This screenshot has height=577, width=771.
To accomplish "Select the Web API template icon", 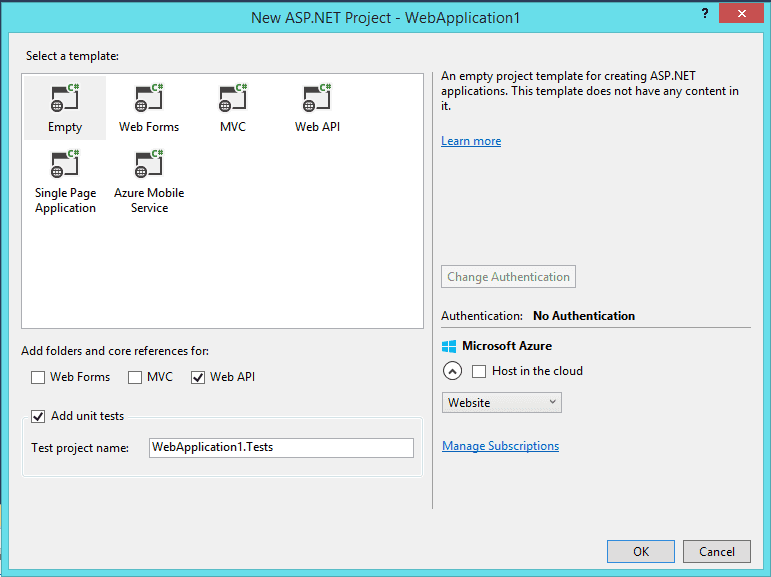I will [317, 97].
